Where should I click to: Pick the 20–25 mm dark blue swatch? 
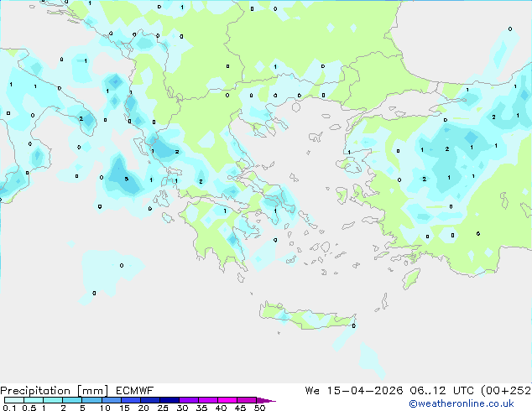point(149,400)
